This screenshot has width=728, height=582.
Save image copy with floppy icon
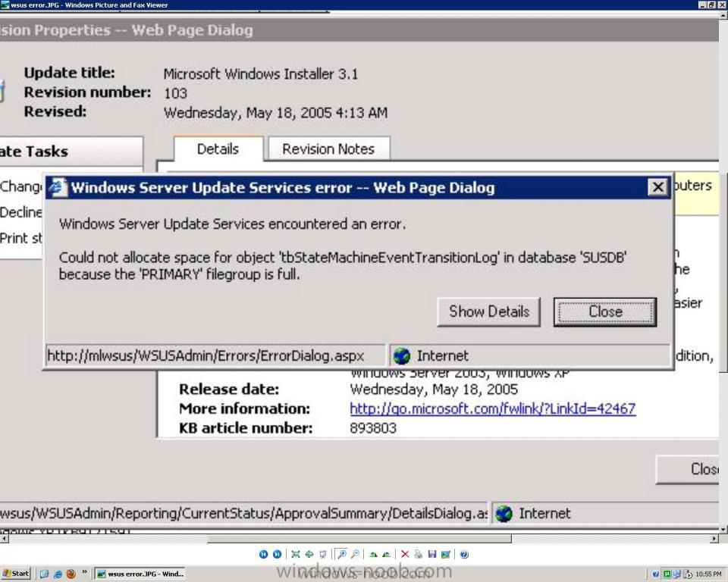tap(432, 554)
